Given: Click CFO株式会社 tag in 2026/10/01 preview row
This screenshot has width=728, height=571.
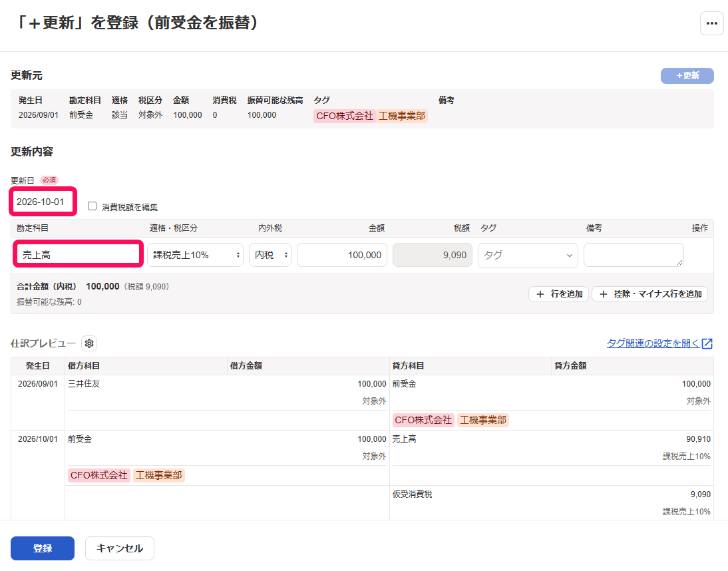Looking at the screenshot, I should click(x=99, y=475).
